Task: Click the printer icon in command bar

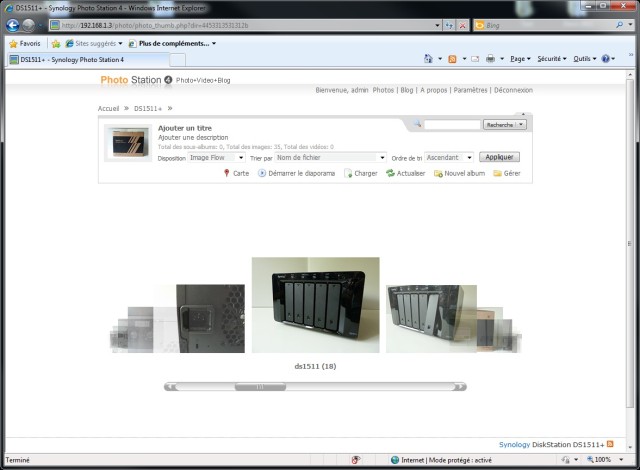Action: [x=491, y=59]
